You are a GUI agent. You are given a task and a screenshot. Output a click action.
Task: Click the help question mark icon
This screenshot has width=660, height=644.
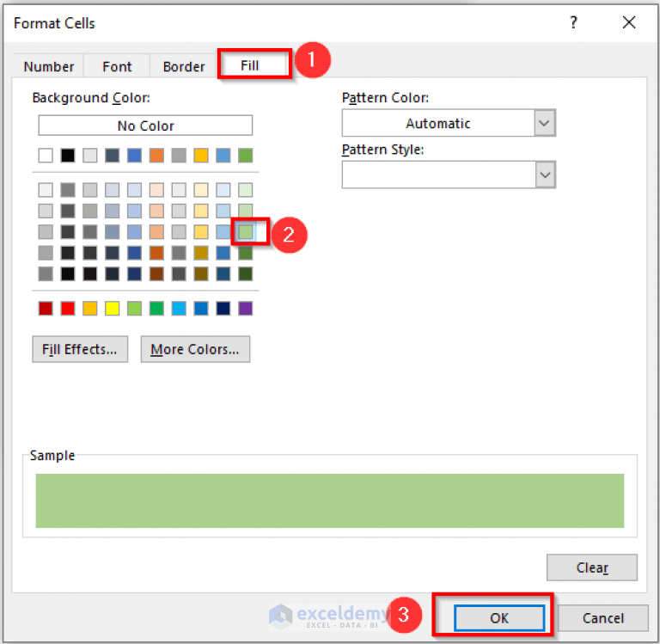[573, 22]
